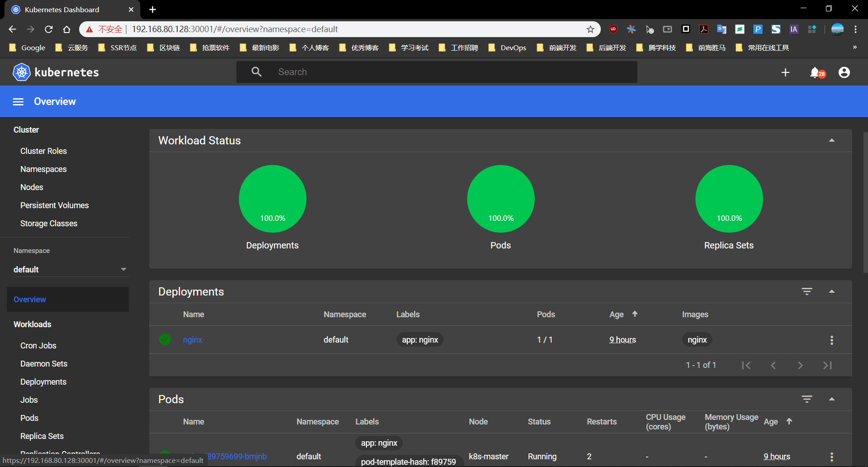Open the Adobe PDF extension icon

coord(703,29)
